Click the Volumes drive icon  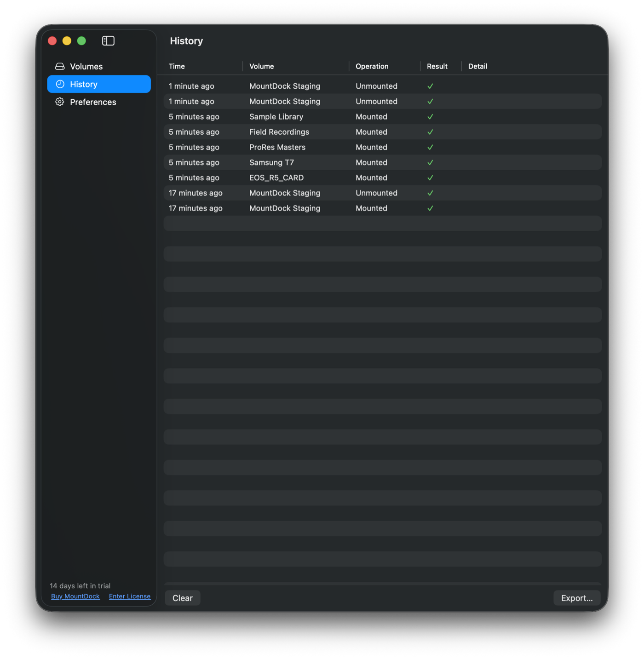coord(60,66)
